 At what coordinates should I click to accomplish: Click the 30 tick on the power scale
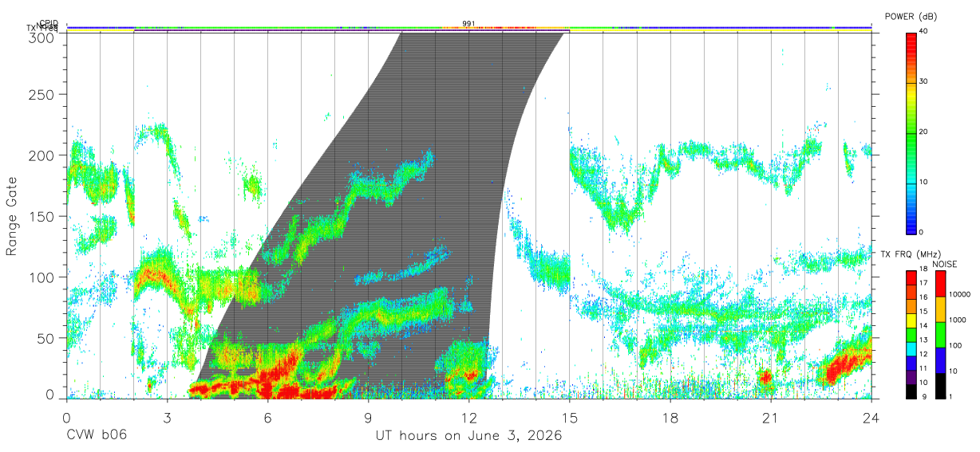coord(925,81)
